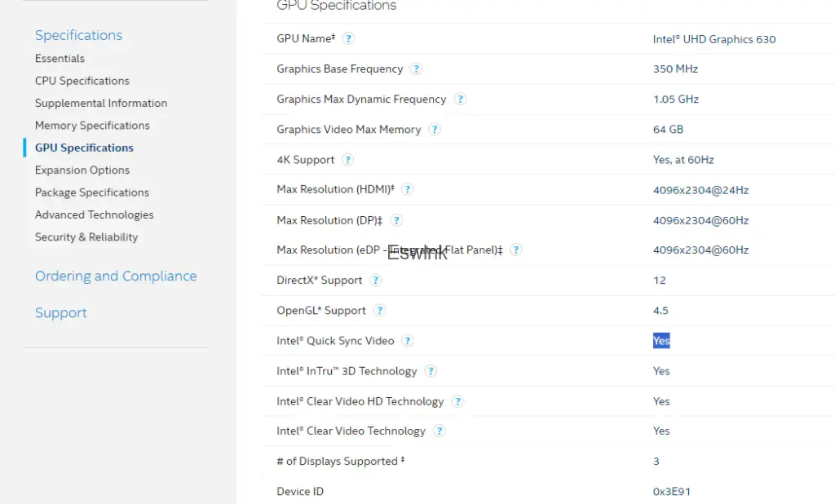This screenshot has height=504, width=835.
Task: Open Advanced Technologies sidebar link
Action: point(94,215)
